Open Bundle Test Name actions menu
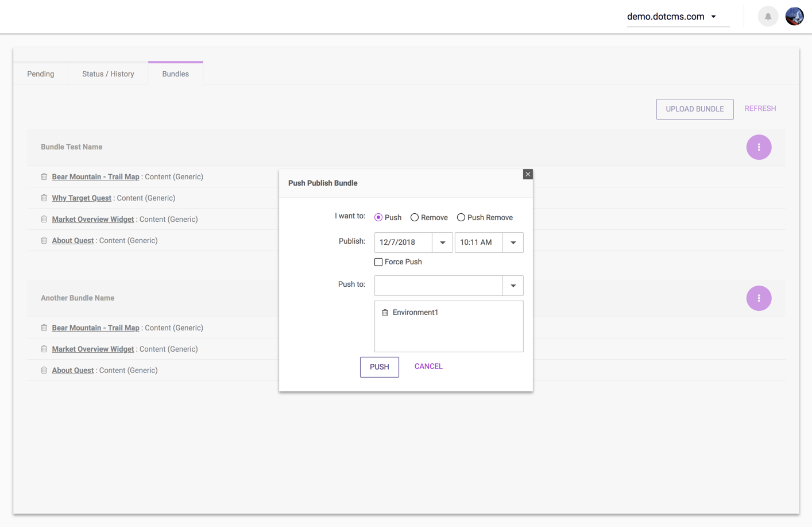The image size is (812, 527). [x=759, y=147]
